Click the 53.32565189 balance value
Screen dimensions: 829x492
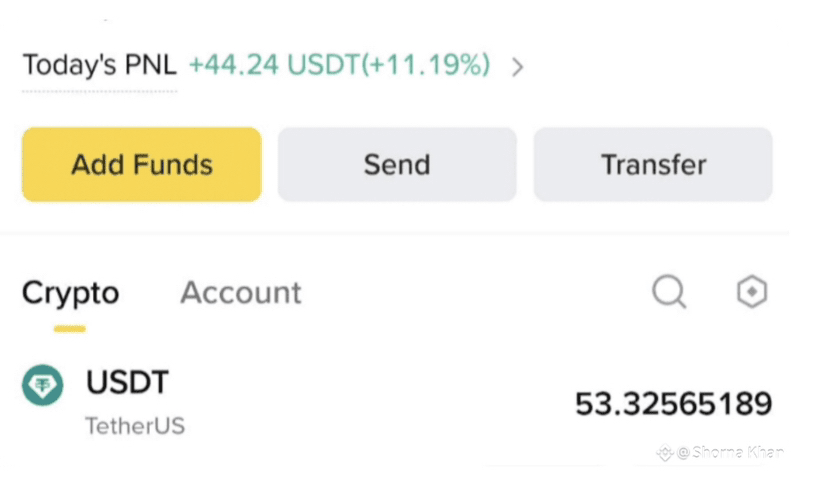pyautogui.click(x=673, y=404)
